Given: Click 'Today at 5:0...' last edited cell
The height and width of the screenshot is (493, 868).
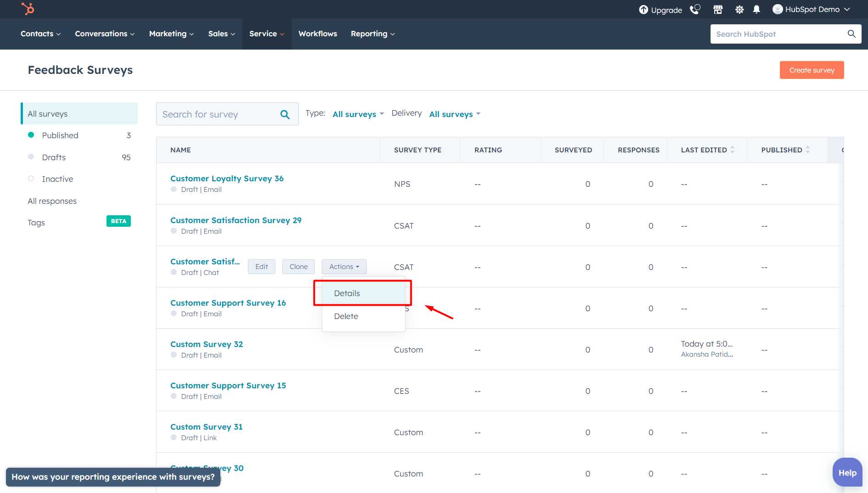Looking at the screenshot, I should (x=707, y=344).
